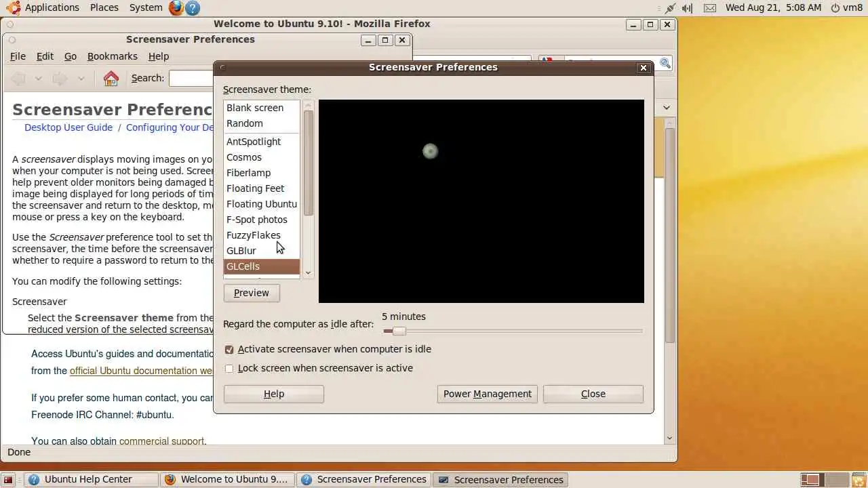Open the network connection indicator icon

click(670, 8)
